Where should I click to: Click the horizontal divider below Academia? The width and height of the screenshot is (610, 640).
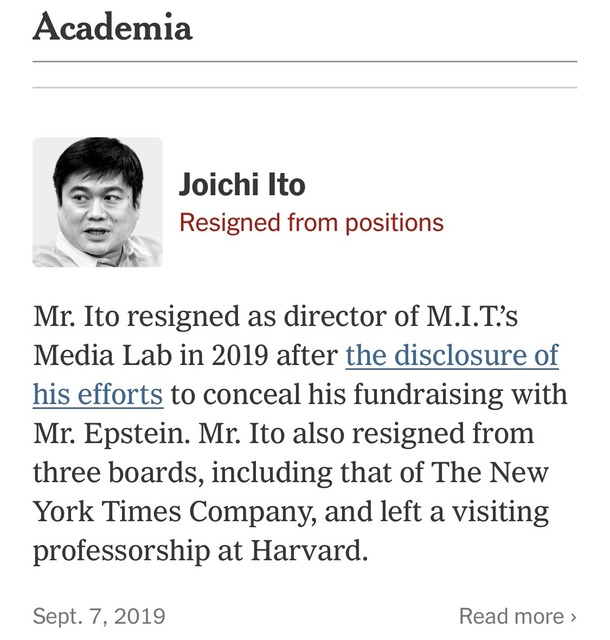305,62
